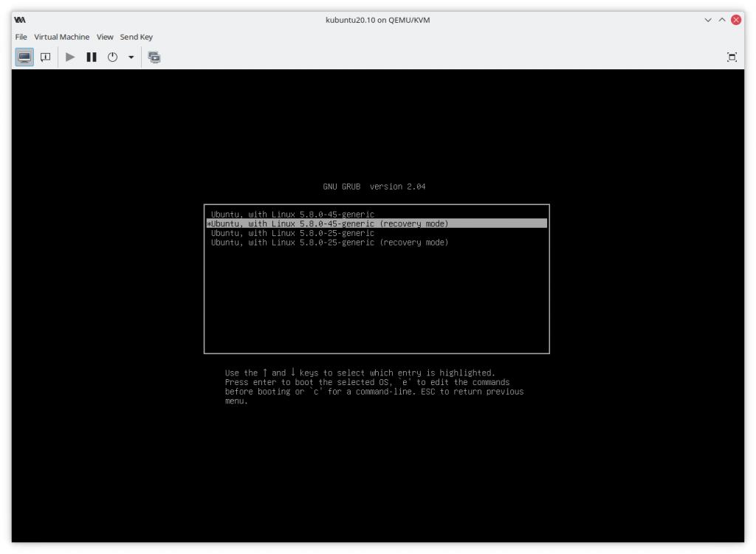Open the File menu
This screenshot has height=554, width=756.
tap(21, 37)
